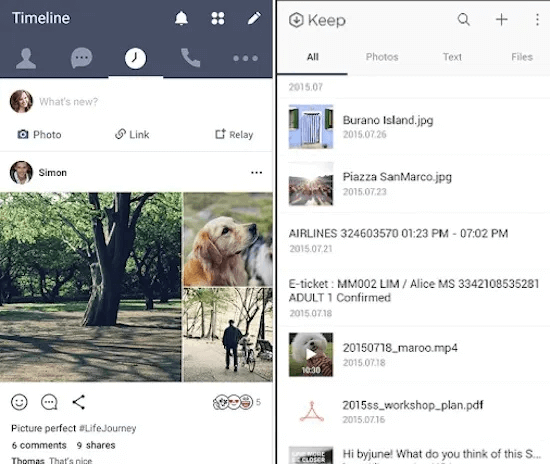Tap commenter name Thomas
The image size is (550, 464).
(28, 460)
